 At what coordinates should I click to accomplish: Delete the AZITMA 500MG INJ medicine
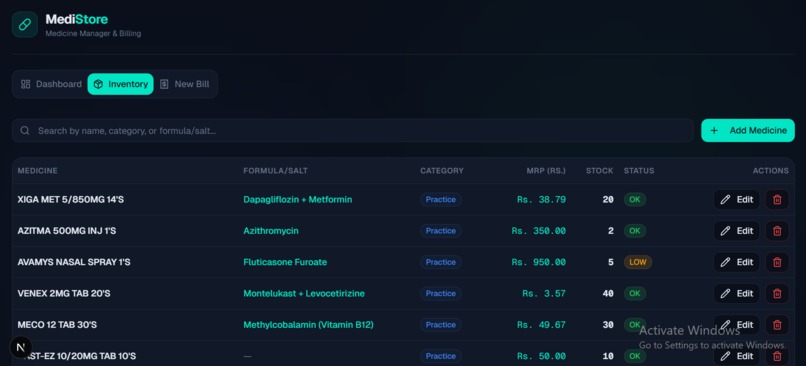click(x=777, y=231)
